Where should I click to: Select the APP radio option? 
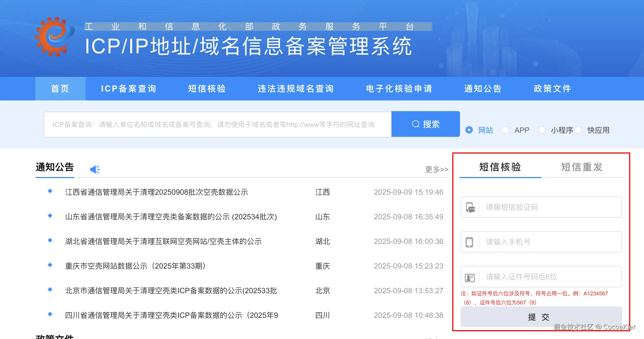(506, 130)
